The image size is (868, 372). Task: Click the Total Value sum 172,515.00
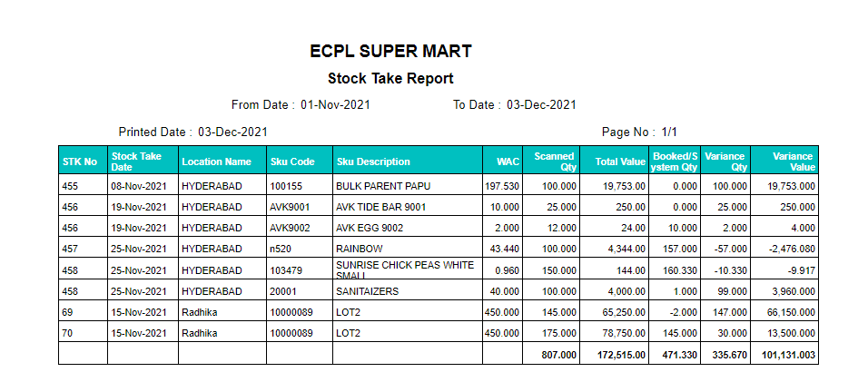pyautogui.click(x=614, y=354)
